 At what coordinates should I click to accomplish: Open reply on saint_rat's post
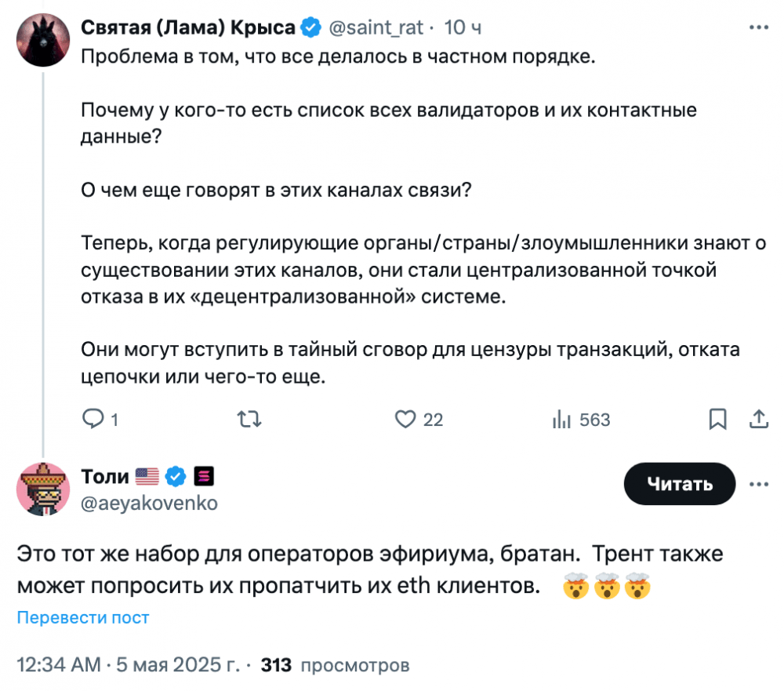tap(100, 419)
